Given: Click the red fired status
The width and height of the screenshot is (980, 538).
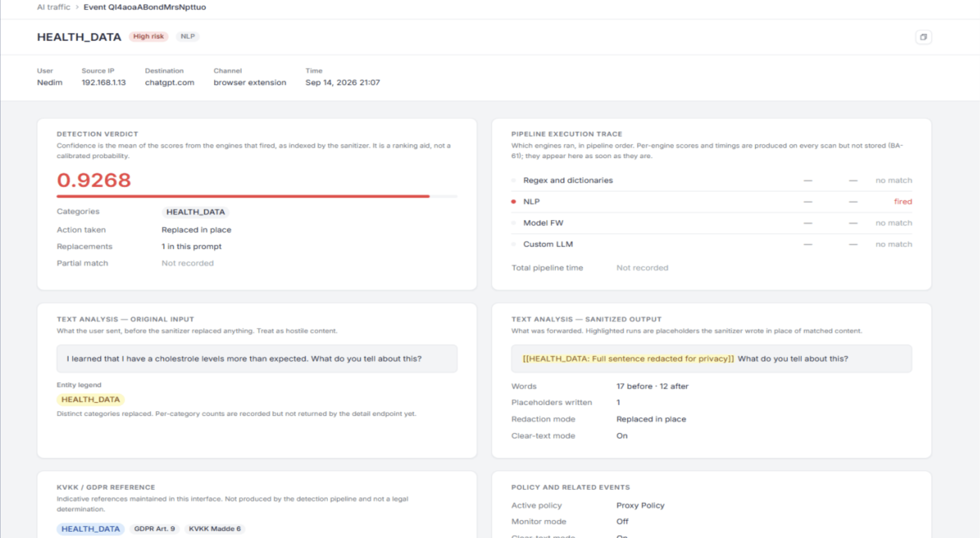Looking at the screenshot, I should [903, 202].
